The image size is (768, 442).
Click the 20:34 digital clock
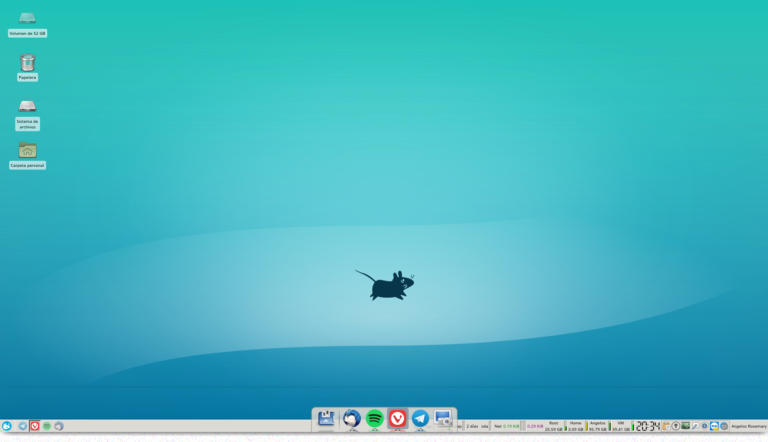[x=648, y=426]
